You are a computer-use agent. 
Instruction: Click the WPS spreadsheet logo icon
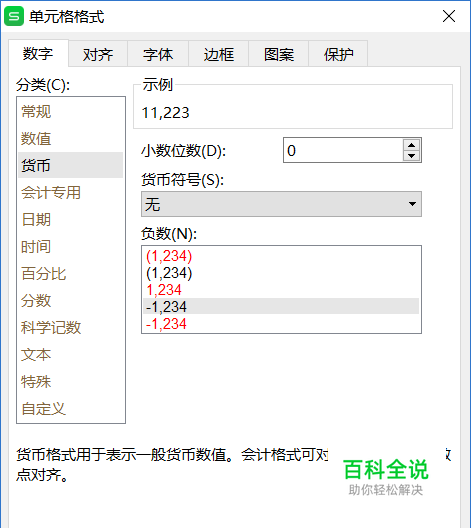click(14, 16)
